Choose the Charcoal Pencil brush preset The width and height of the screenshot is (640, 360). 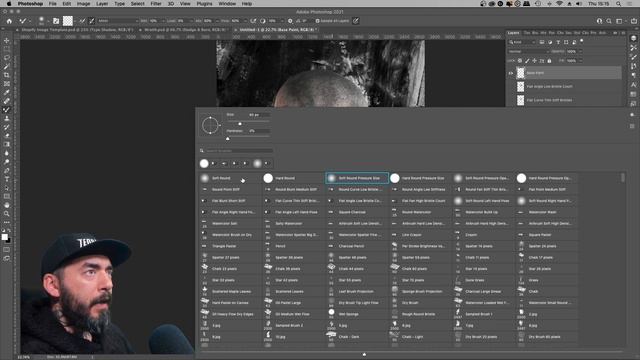357,246
